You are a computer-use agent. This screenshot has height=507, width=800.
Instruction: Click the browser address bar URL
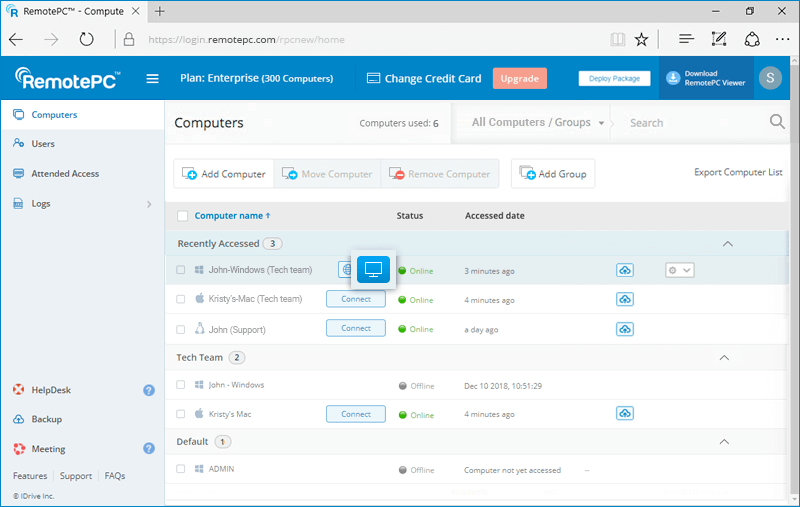click(x=246, y=40)
